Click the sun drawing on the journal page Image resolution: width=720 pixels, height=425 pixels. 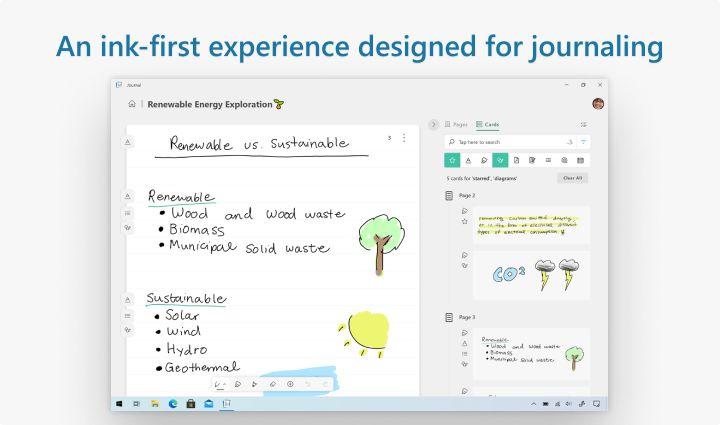pyautogui.click(x=365, y=334)
